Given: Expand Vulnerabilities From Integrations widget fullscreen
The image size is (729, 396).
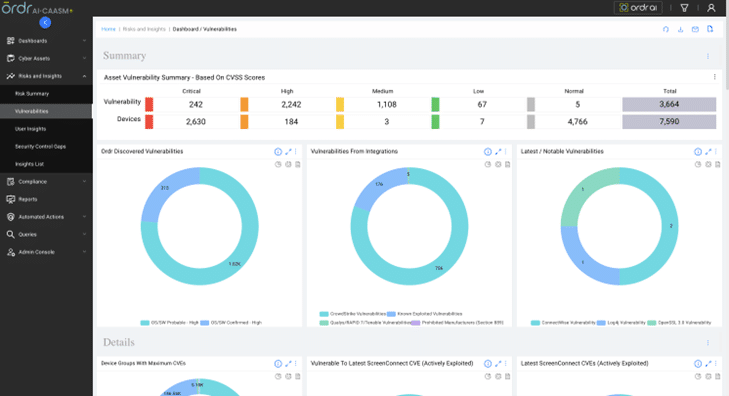Looking at the screenshot, I should click(498, 152).
